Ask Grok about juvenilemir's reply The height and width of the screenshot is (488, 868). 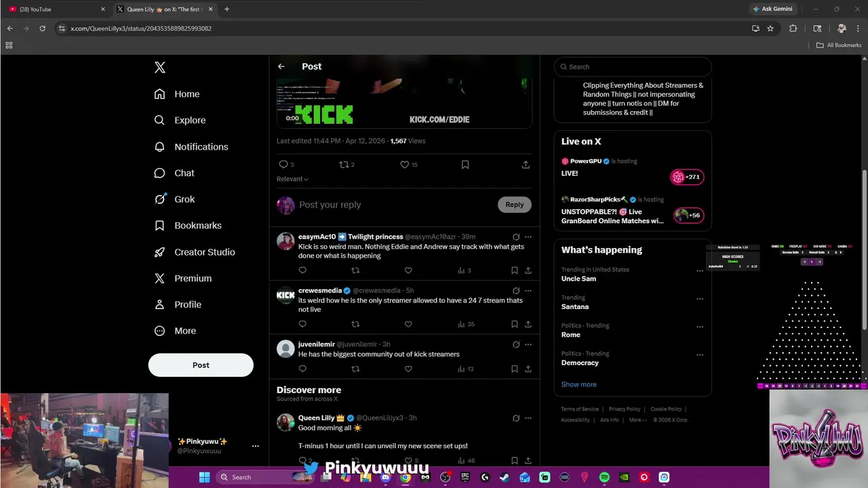(516, 344)
